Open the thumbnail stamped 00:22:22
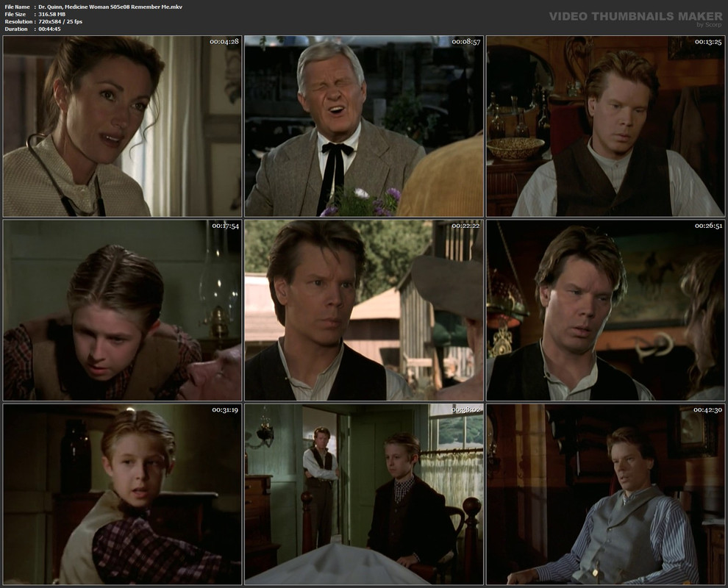728x588 pixels. [364, 310]
